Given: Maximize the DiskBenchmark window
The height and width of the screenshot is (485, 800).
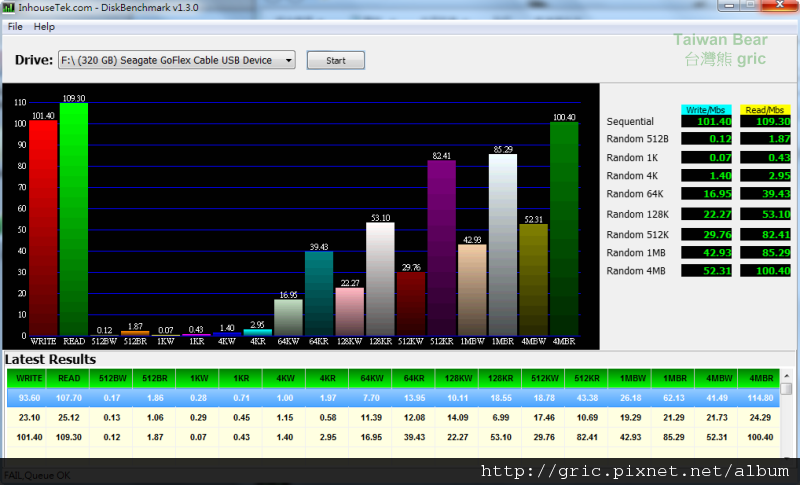Looking at the screenshot, I should point(750,6).
